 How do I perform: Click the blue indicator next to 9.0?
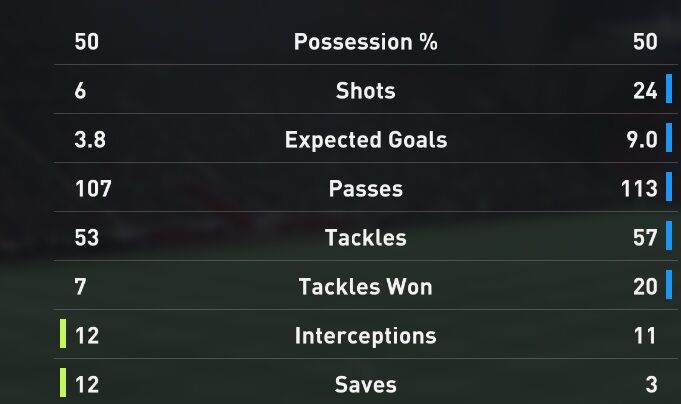click(668, 140)
